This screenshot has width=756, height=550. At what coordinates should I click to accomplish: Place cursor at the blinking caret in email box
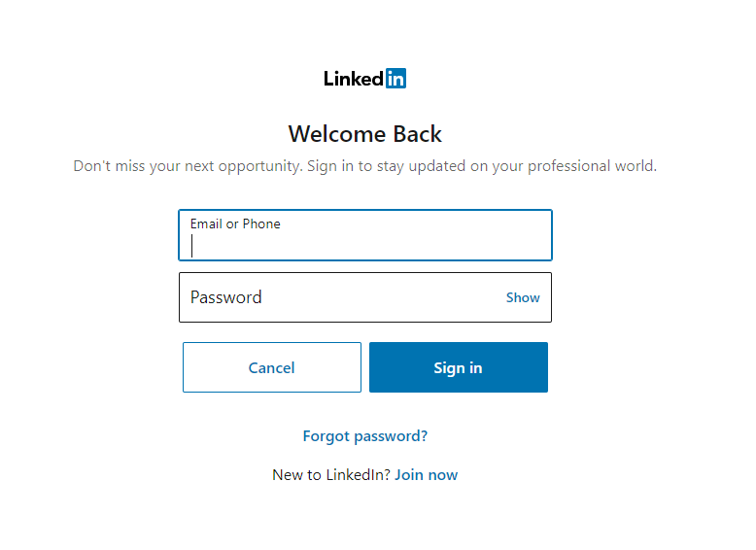[191, 246]
